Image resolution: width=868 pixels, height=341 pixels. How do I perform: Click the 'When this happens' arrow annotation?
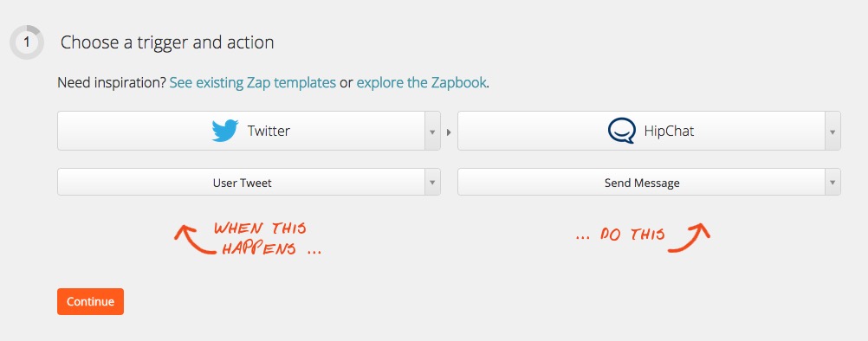click(x=194, y=240)
